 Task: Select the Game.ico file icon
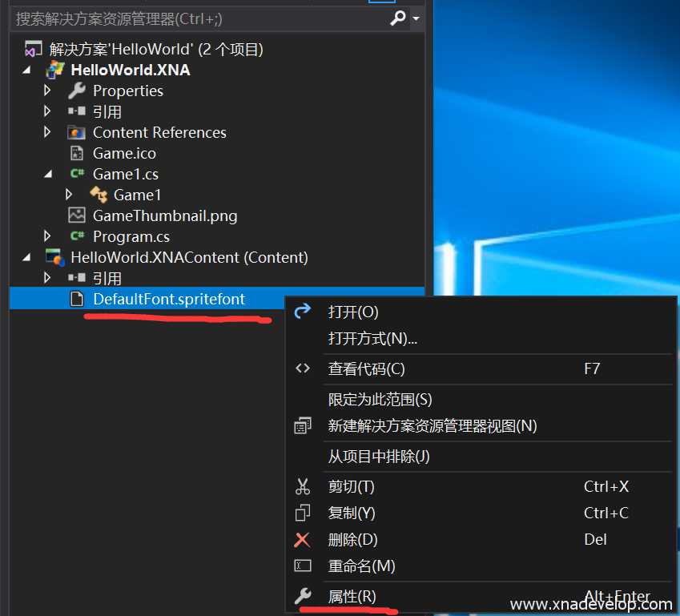(x=77, y=154)
